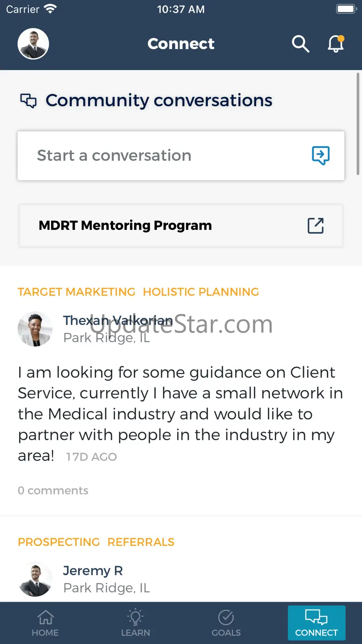
Task: Click the Community conversations chat bubbles icon
Action: tap(28, 101)
